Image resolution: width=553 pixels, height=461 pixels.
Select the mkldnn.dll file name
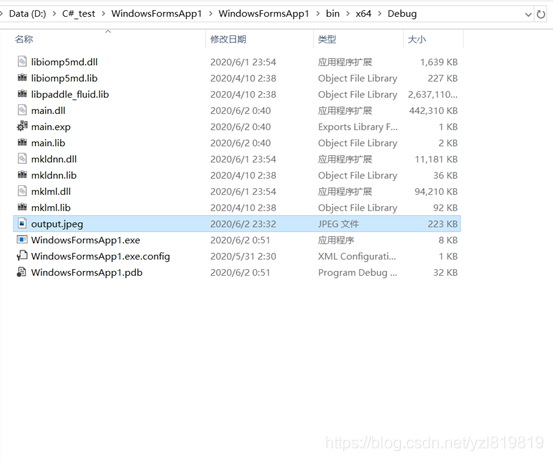tap(54, 159)
